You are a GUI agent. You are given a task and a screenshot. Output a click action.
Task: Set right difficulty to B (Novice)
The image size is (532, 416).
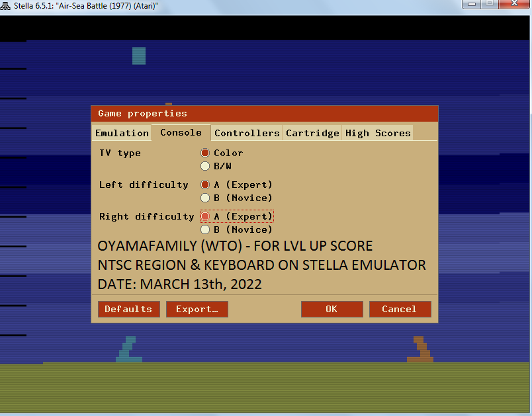205,229
